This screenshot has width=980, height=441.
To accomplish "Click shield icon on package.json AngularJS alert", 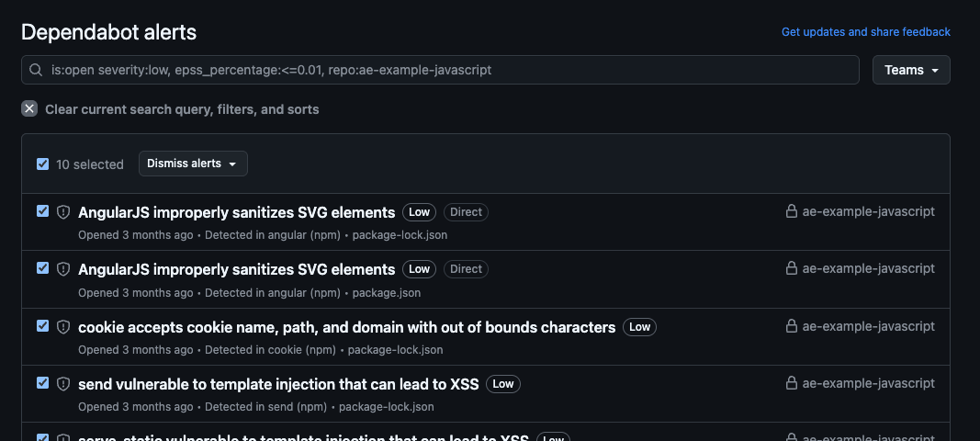I will [63, 269].
